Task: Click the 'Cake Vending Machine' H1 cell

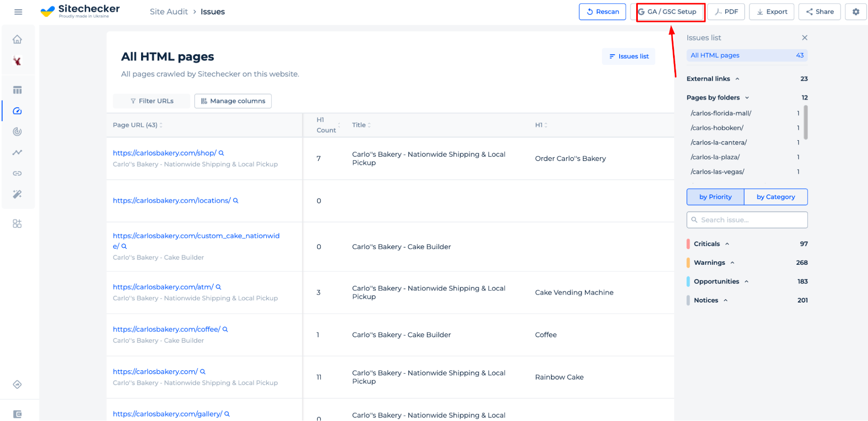Action: coord(574,293)
